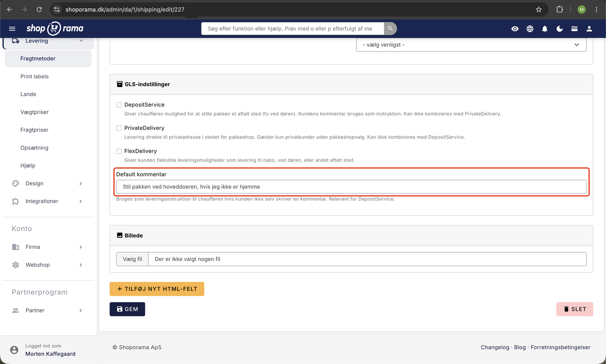Click the Billede section heading
Viewport: 606px width, 364px height.
coord(133,235)
